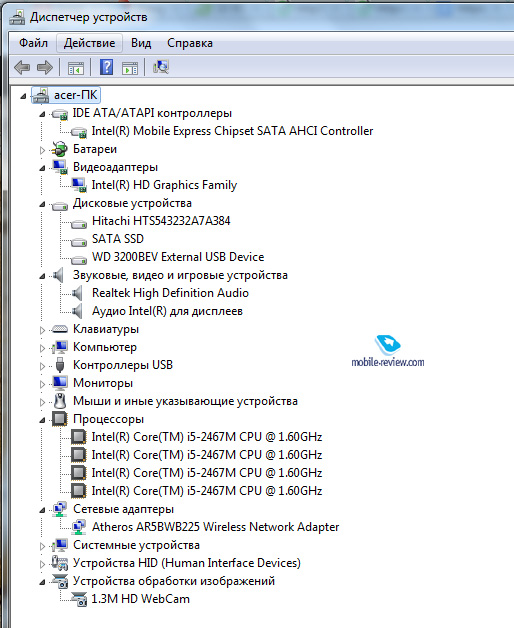Click the Back arrow toolbar icon

22,67
